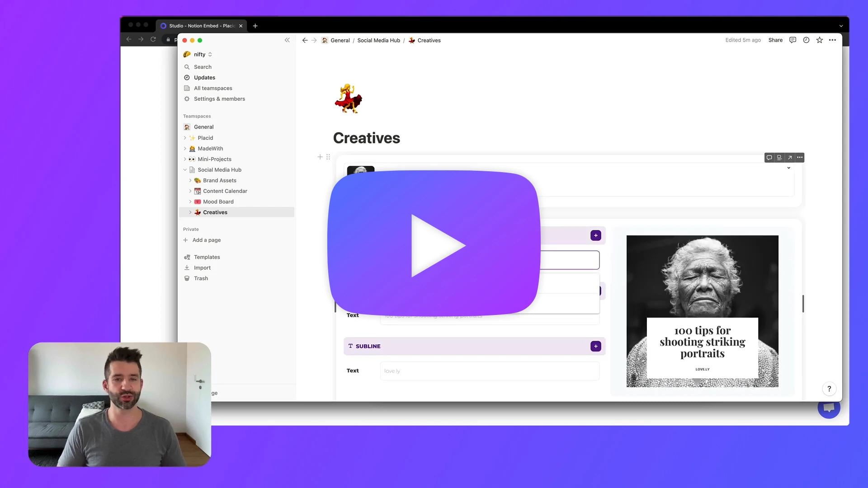Go back using Notion's back arrow
This screenshot has height=488, width=868.
click(x=305, y=40)
